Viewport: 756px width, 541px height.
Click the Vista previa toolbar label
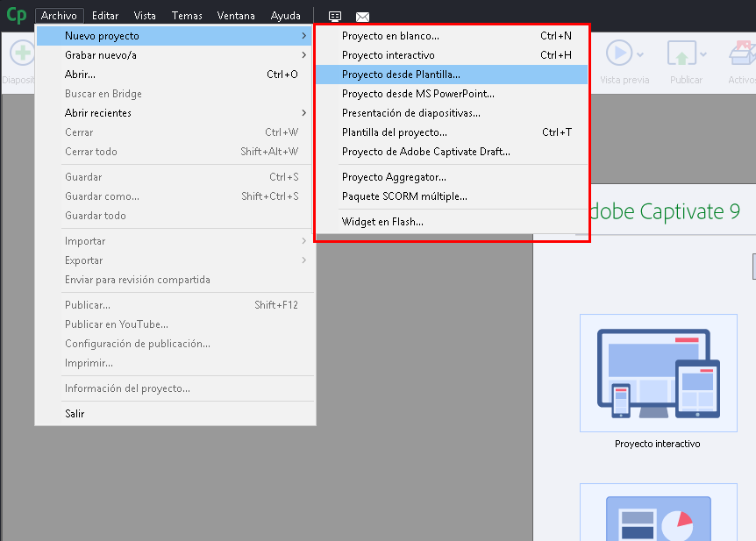[624, 80]
